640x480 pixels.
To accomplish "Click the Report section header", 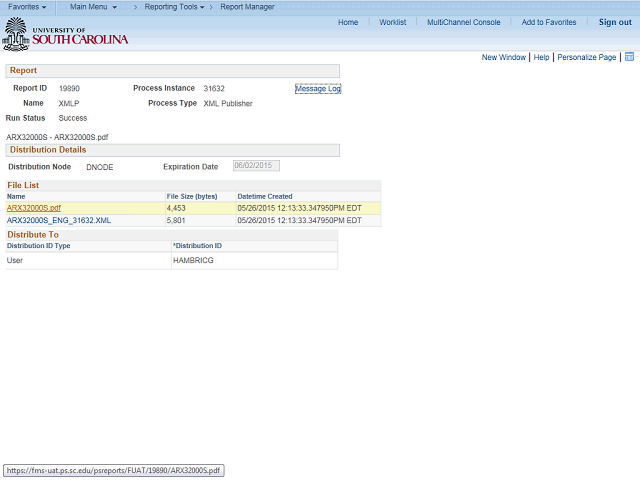I will pyautogui.click(x=172, y=71).
